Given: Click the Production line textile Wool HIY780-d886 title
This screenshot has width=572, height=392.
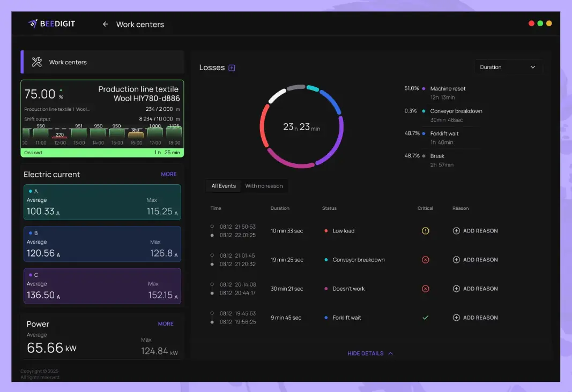Looking at the screenshot, I should [139, 94].
